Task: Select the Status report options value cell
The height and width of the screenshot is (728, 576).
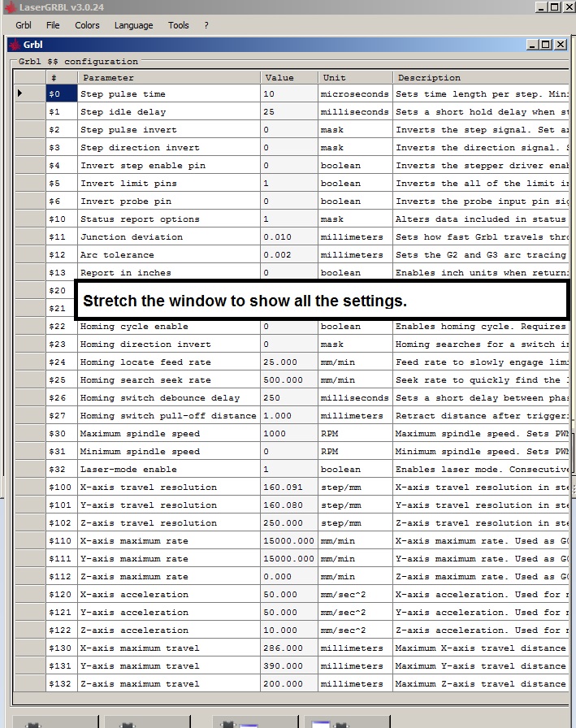Action: 289,219
